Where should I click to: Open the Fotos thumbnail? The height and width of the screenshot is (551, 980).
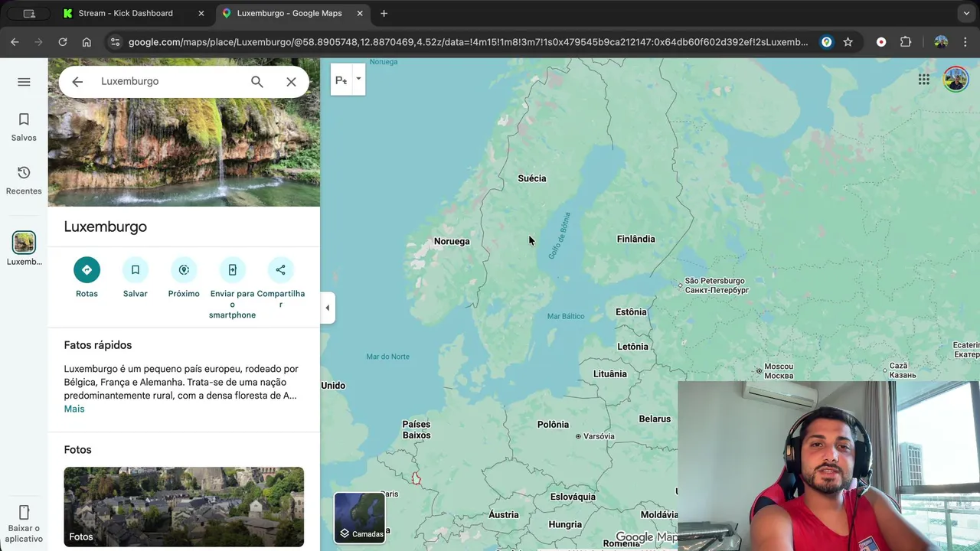(184, 507)
